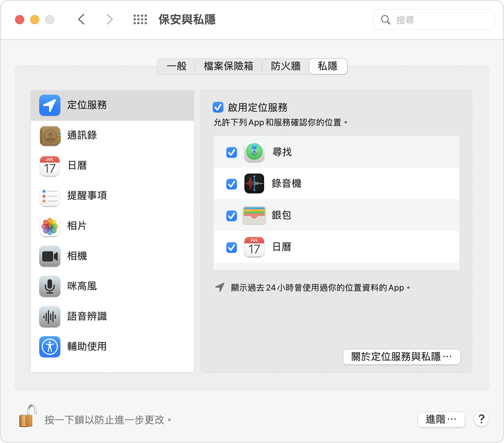Click the 咪高風 microphone icon
The image size is (504, 443).
click(x=50, y=286)
